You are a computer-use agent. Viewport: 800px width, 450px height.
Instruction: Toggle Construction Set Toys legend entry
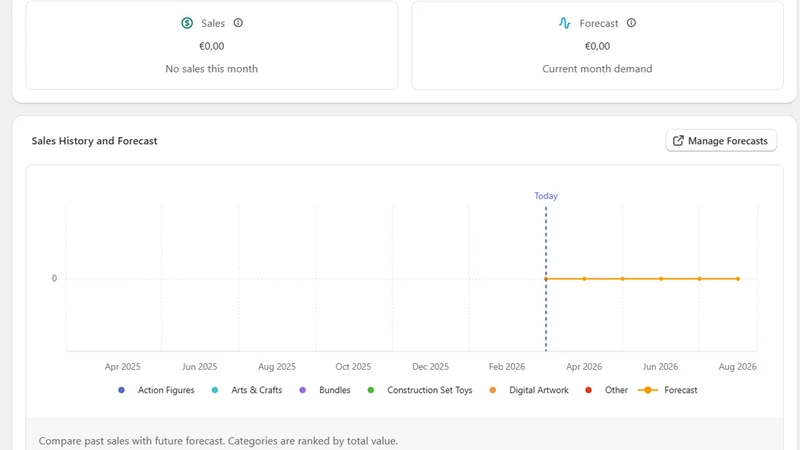click(x=420, y=390)
